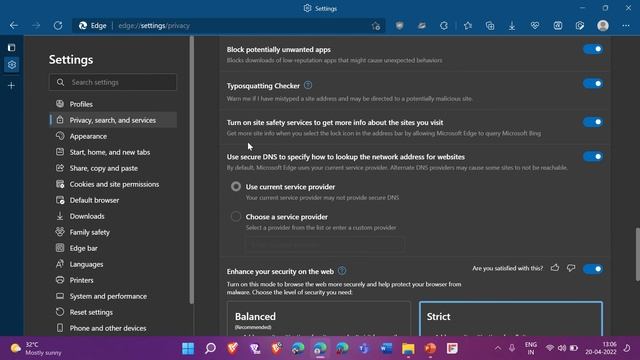Toggle Block potentially unwanted apps
Screen dimensions: 640x360
coord(593,49)
